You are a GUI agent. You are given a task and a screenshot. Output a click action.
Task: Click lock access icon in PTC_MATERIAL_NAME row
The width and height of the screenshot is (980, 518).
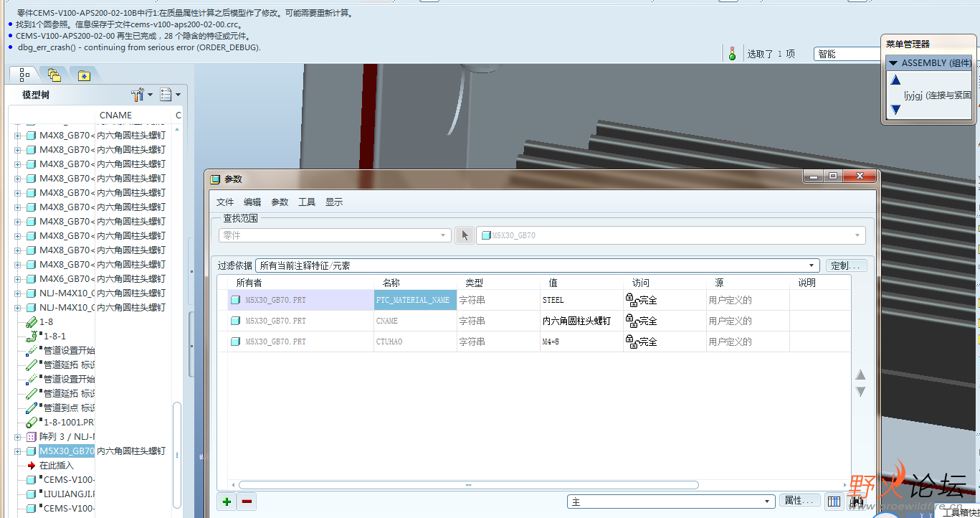click(x=632, y=299)
